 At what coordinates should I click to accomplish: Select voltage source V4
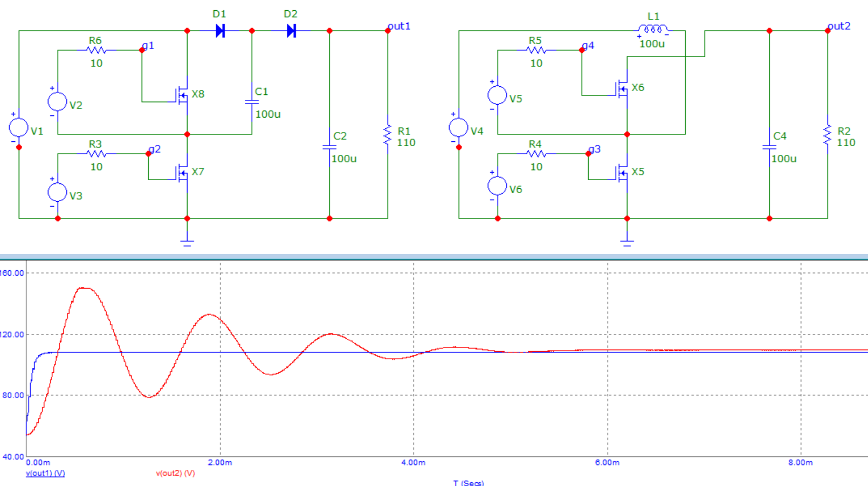coord(459,127)
